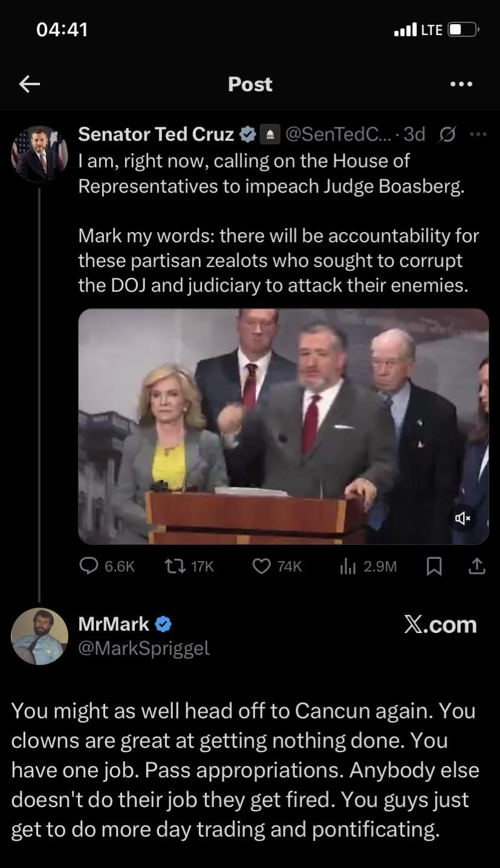Tap the Senator Ted Cruz display name
This screenshot has height=868, width=500.
click(x=156, y=134)
